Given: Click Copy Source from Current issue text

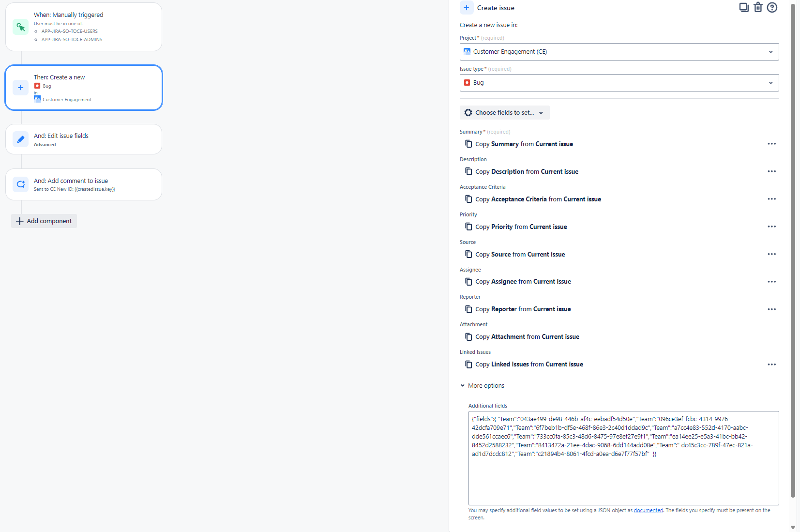Looking at the screenshot, I should [x=520, y=254].
